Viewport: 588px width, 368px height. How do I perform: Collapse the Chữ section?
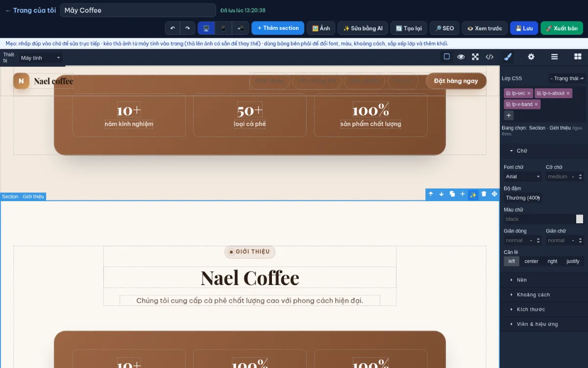(x=544, y=151)
